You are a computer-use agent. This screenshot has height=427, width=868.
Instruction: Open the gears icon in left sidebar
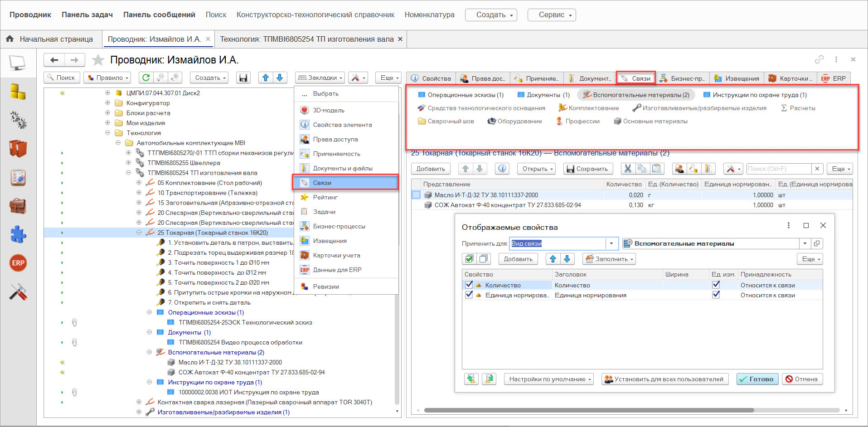coord(18,120)
